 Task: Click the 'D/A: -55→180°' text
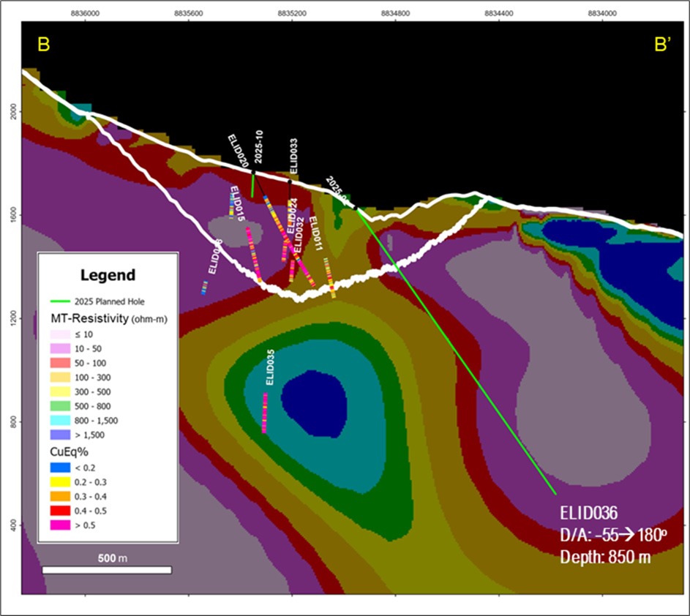(613, 535)
